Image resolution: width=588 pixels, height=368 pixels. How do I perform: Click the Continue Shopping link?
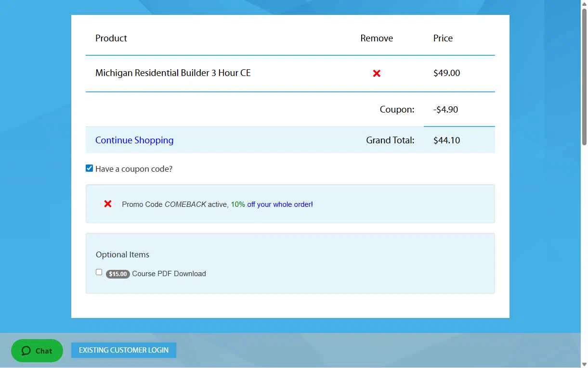pyautogui.click(x=134, y=140)
